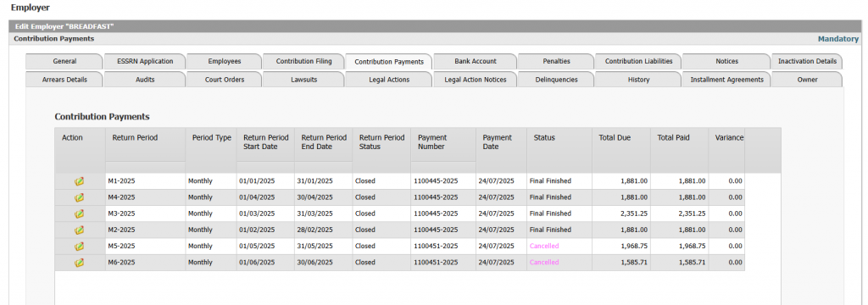Go to the Bank Account tab
The image size is (868, 305).
click(x=475, y=62)
